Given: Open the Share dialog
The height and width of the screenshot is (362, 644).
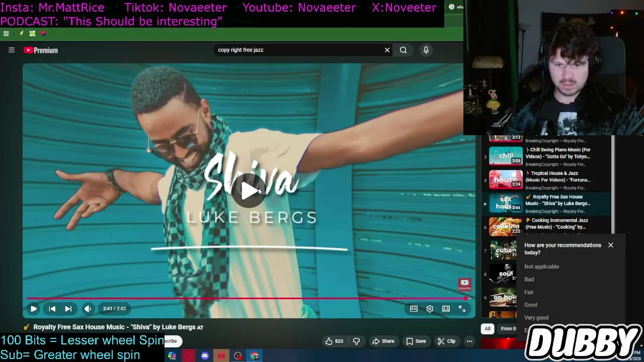Looking at the screenshot, I should 383,341.
